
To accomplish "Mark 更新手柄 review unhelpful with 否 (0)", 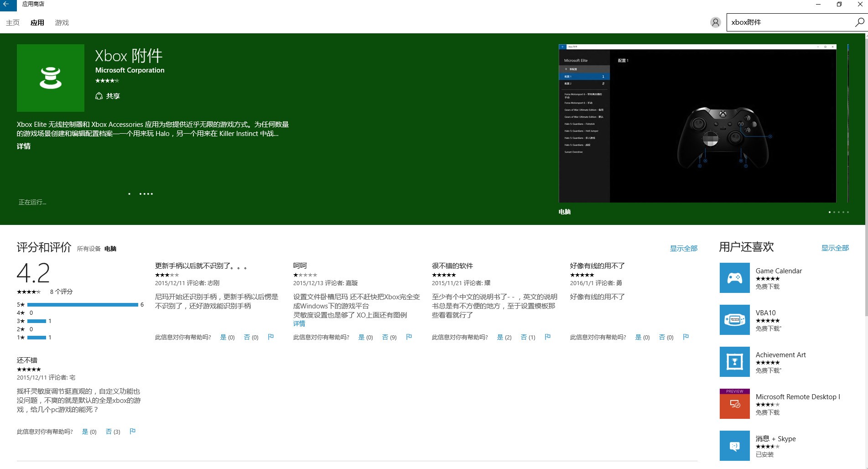I will point(251,337).
